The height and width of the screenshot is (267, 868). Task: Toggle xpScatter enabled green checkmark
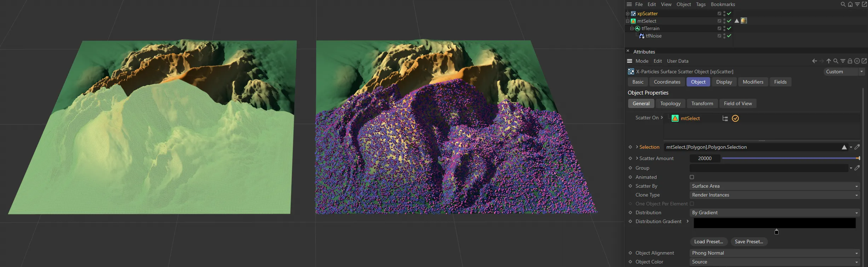pos(729,13)
